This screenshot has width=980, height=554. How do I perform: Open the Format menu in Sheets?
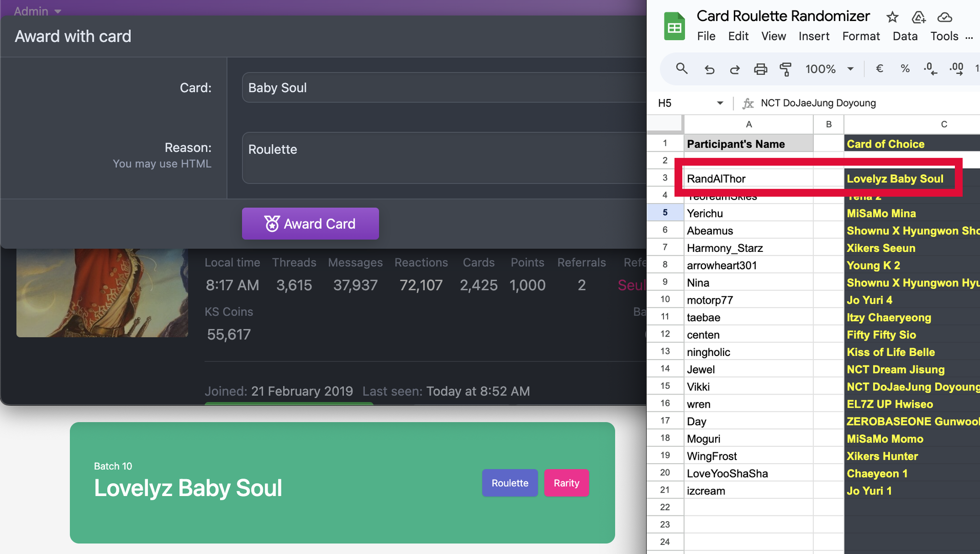coord(861,36)
